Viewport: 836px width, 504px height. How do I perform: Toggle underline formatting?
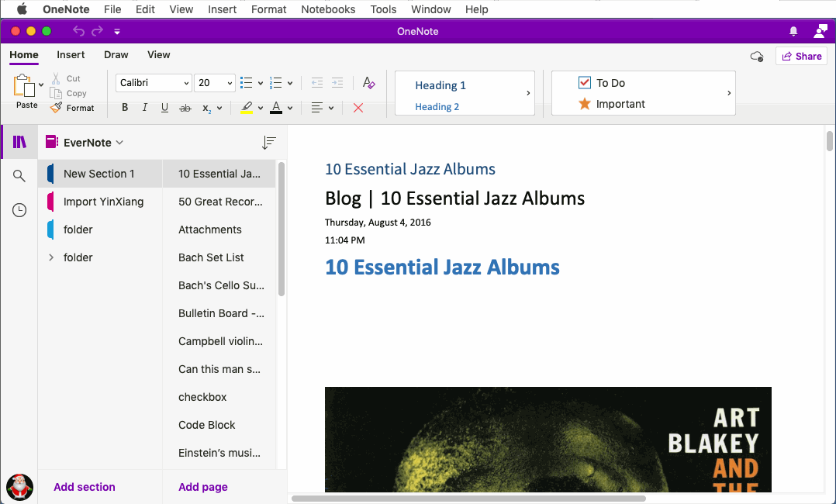tap(164, 108)
